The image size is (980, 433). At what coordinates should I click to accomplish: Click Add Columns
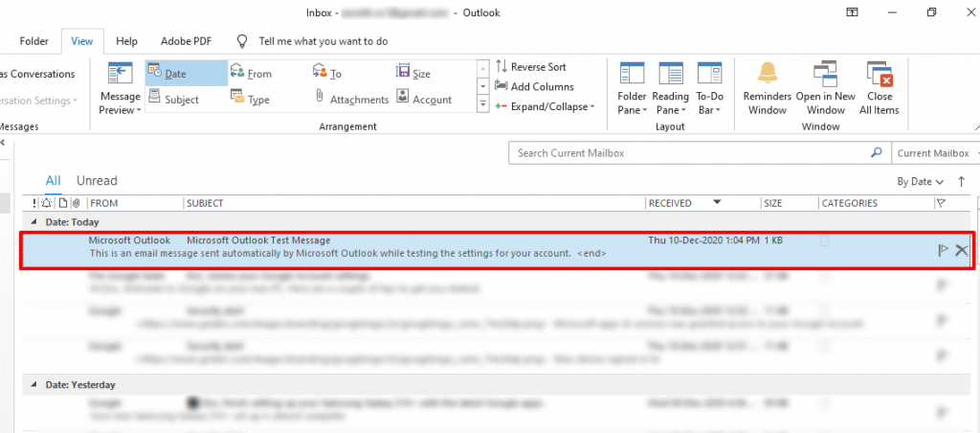coord(534,86)
